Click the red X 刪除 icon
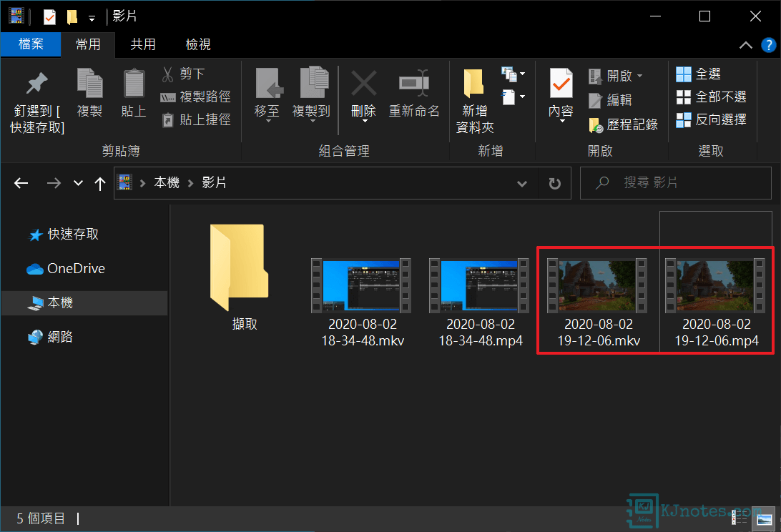This screenshot has width=781, height=532. tap(363, 84)
